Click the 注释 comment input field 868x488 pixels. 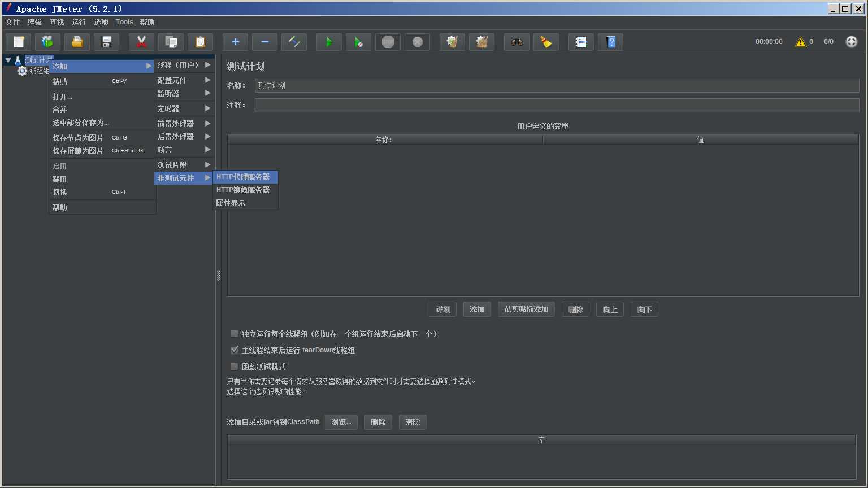point(557,105)
